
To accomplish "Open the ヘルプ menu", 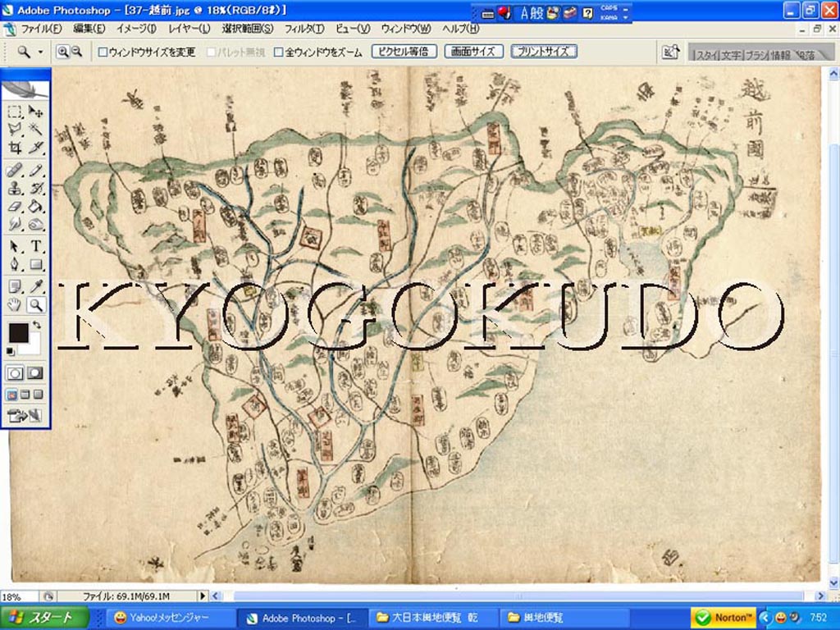I will [x=460, y=29].
